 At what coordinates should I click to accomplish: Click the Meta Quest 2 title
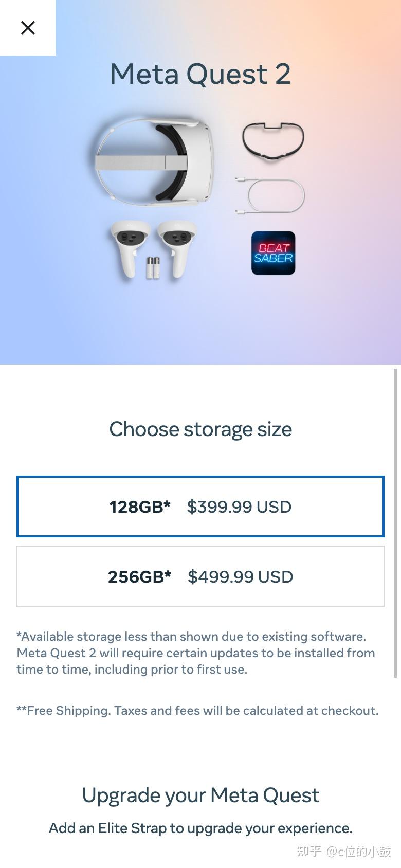(x=200, y=74)
